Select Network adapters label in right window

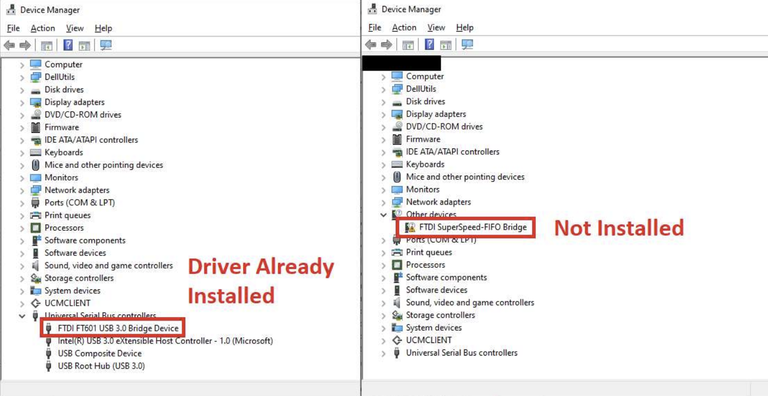[x=438, y=202]
